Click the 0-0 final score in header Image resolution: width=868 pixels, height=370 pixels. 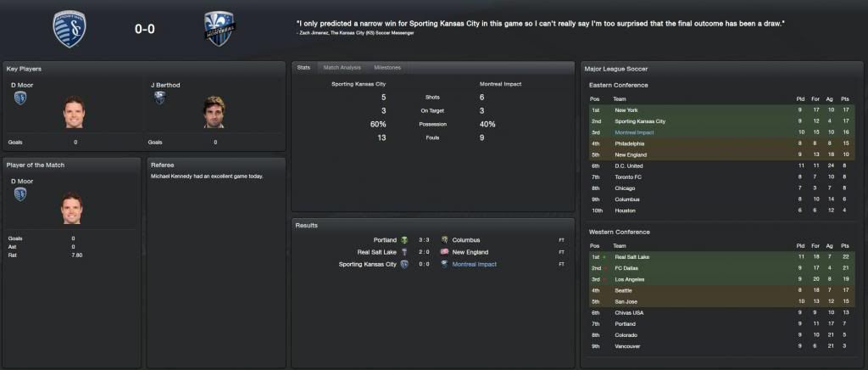coord(145,30)
